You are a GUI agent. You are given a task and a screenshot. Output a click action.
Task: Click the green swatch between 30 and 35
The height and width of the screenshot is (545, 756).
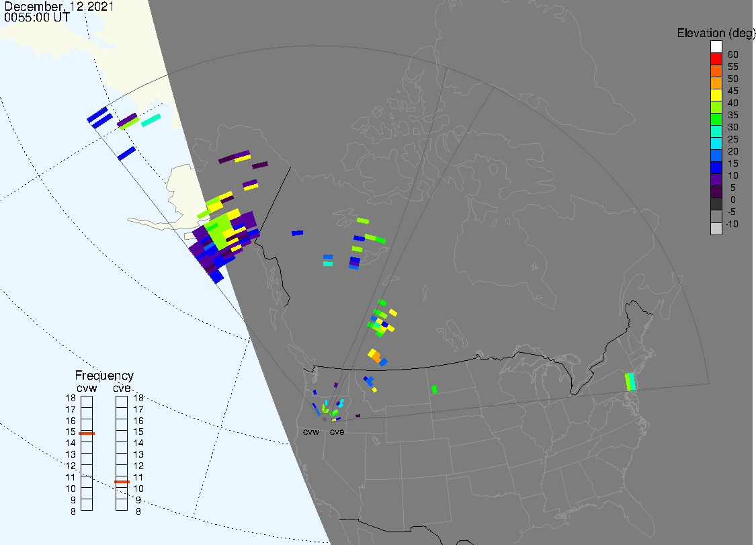tap(716, 119)
